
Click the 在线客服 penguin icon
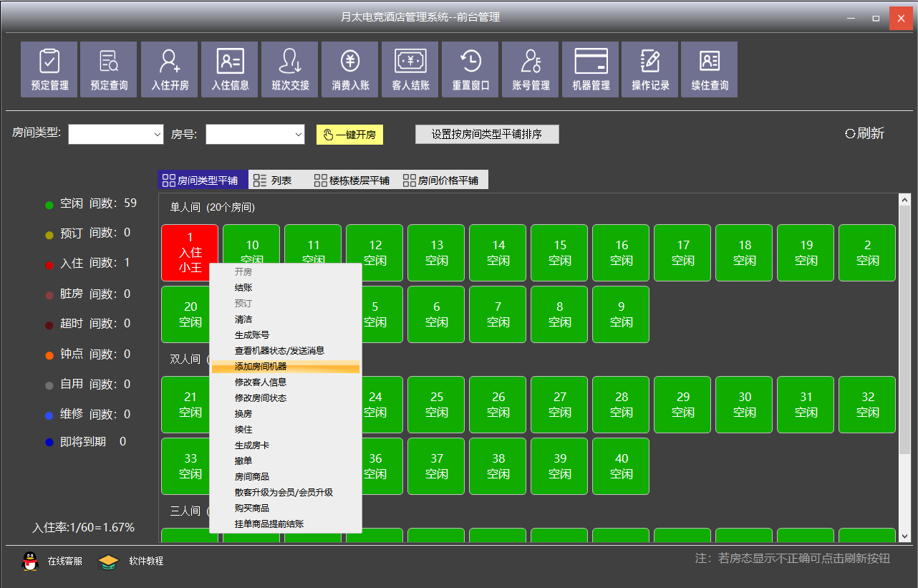pos(30,561)
